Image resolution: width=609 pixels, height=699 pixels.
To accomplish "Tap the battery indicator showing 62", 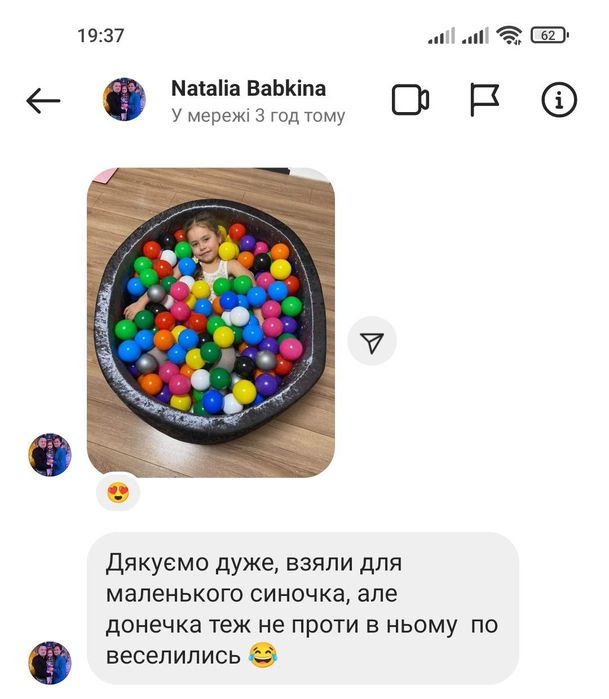I will pyautogui.click(x=549, y=35).
